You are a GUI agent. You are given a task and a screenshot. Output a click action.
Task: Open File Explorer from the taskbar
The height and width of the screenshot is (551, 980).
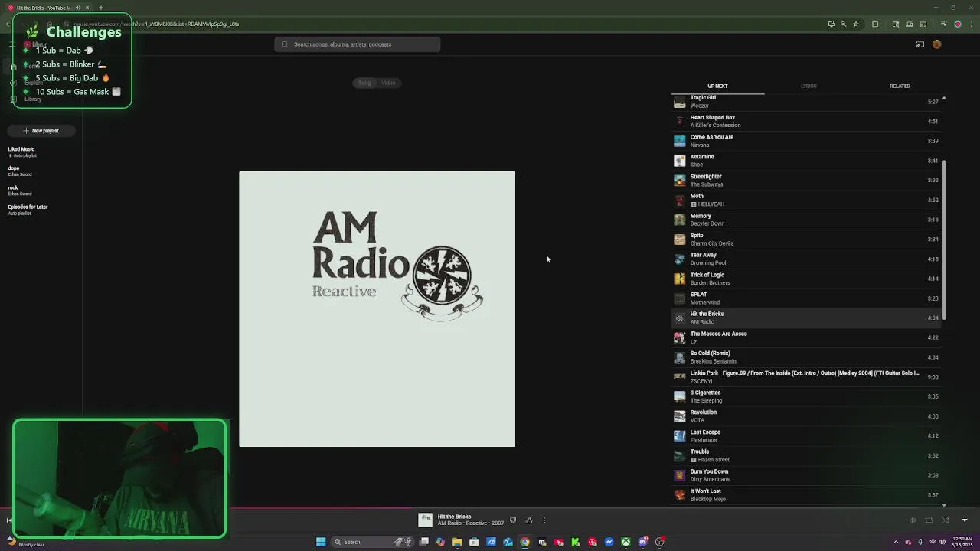[x=457, y=542]
